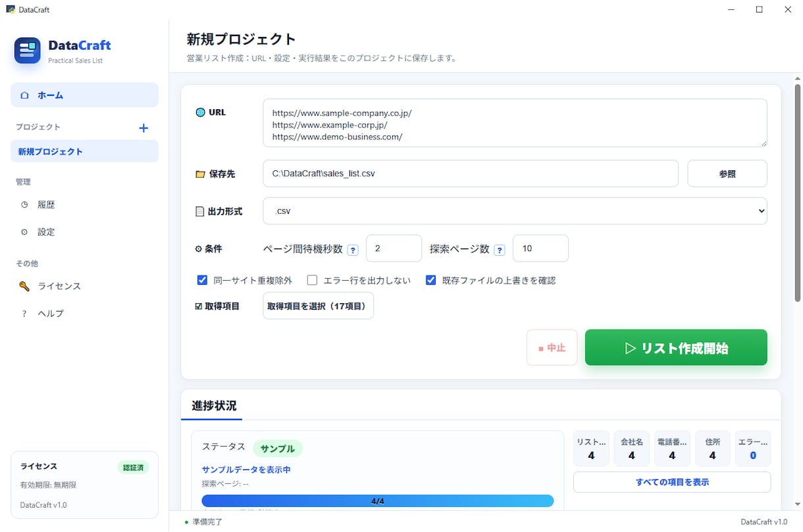Click the 4/4 progress bar

click(x=378, y=501)
